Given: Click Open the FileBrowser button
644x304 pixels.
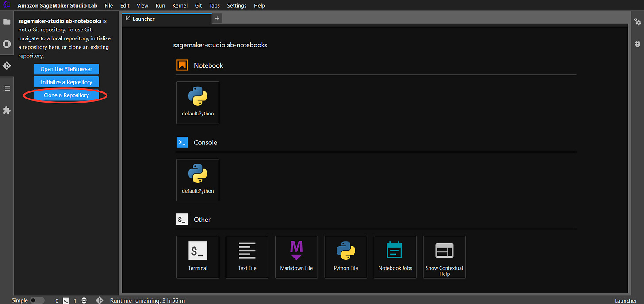Looking at the screenshot, I should coord(66,69).
